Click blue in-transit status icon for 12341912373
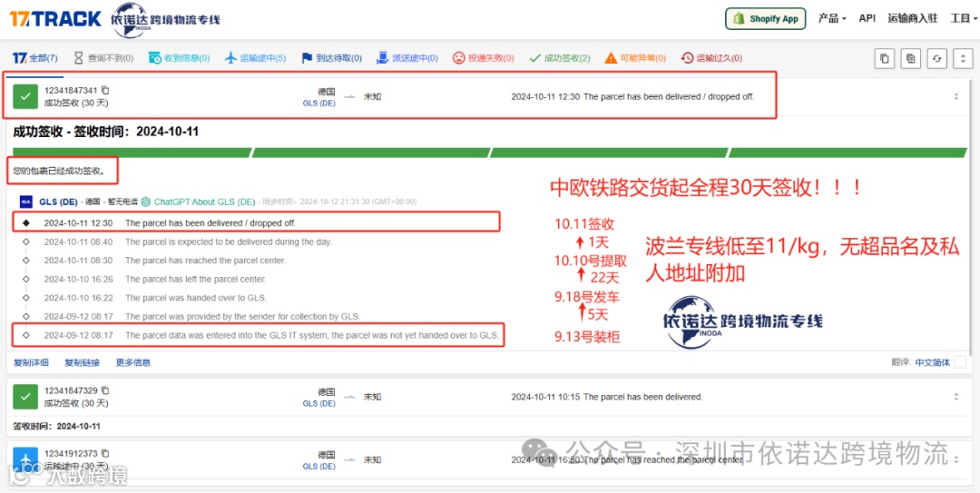Image resolution: width=980 pixels, height=493 pixels. point(25,459)
